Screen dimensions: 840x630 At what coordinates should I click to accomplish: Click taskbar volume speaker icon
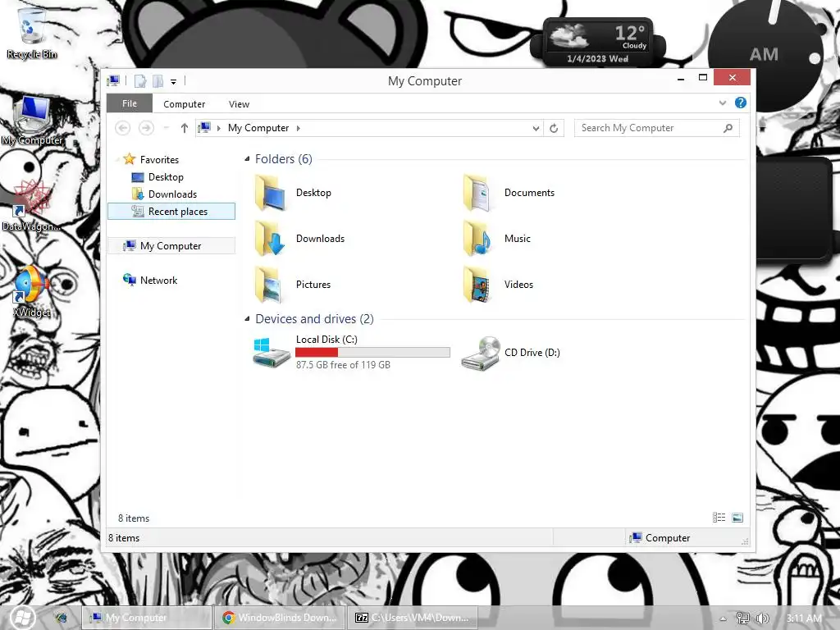click(762, 619)
